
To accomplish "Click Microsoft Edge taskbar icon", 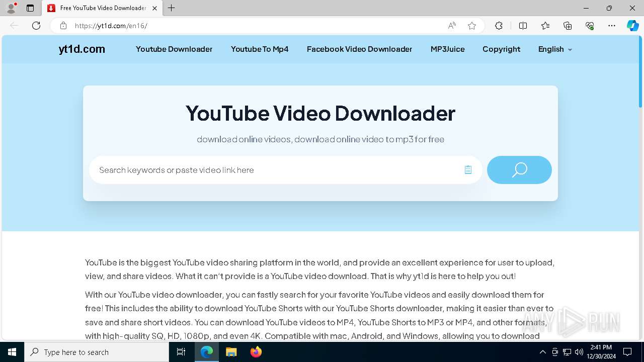I will coord(207,352).
